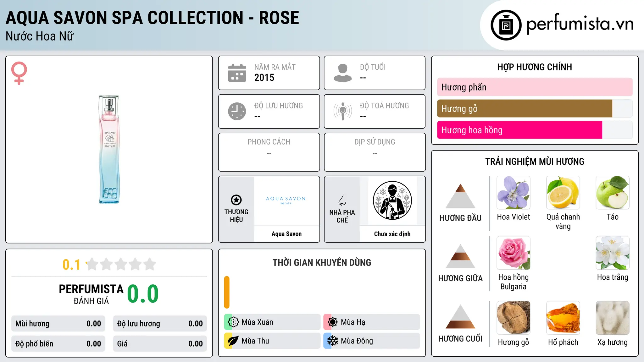Viewport: 644px width, 362px height.
Task: Select the Quả chanh vàng lemon note image
Action: coord(563,193)
